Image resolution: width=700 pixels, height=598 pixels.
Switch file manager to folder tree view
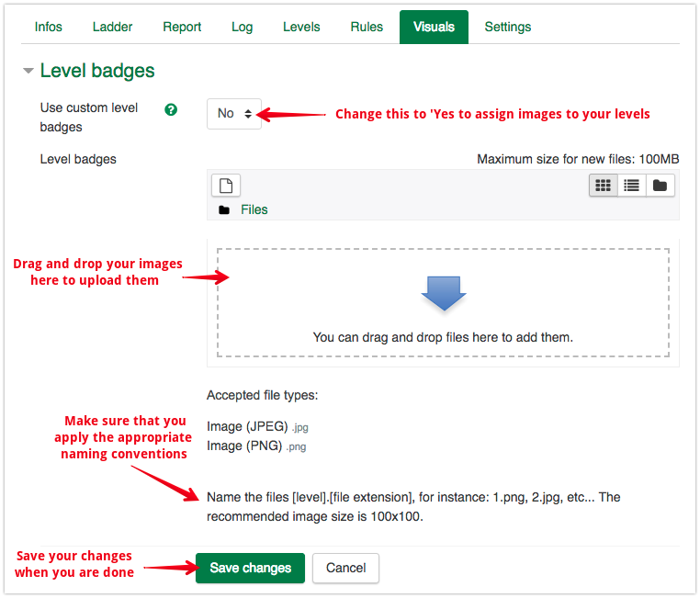pos(660,185)
